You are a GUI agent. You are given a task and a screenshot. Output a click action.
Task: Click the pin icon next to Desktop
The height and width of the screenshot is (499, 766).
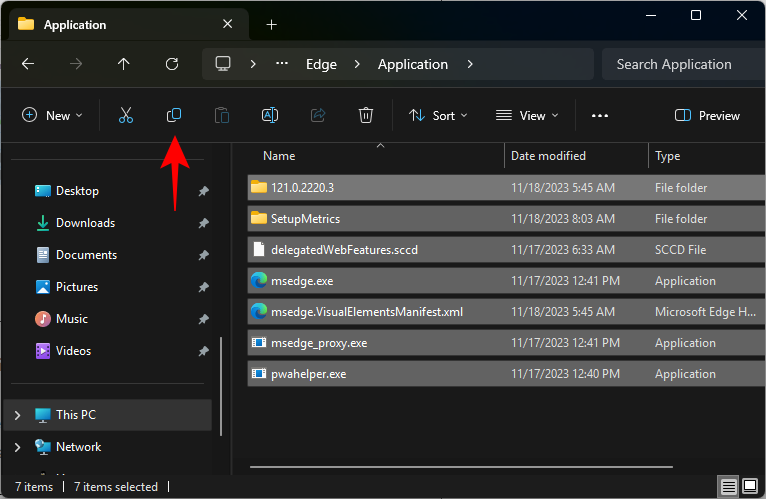pos(203,191)
